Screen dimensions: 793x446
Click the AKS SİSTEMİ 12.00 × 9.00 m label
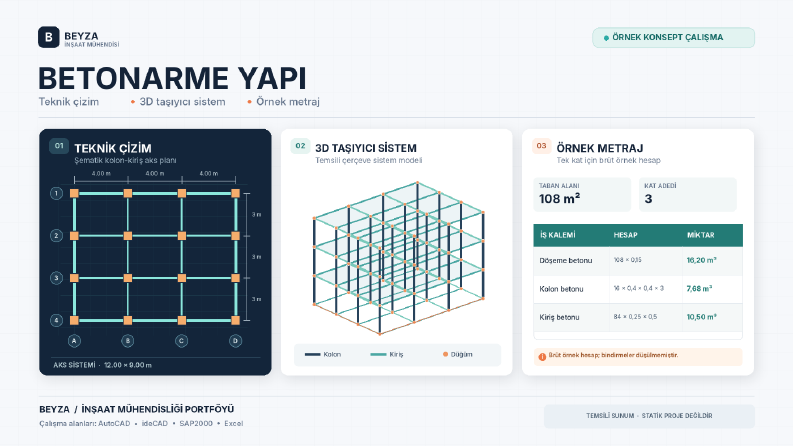coord(102,365)
